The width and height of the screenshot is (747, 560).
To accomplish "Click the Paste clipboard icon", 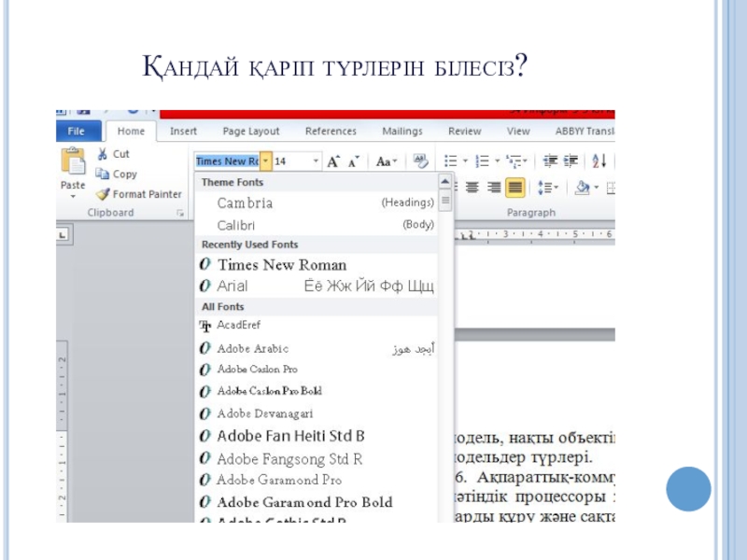I will point(73,161).
